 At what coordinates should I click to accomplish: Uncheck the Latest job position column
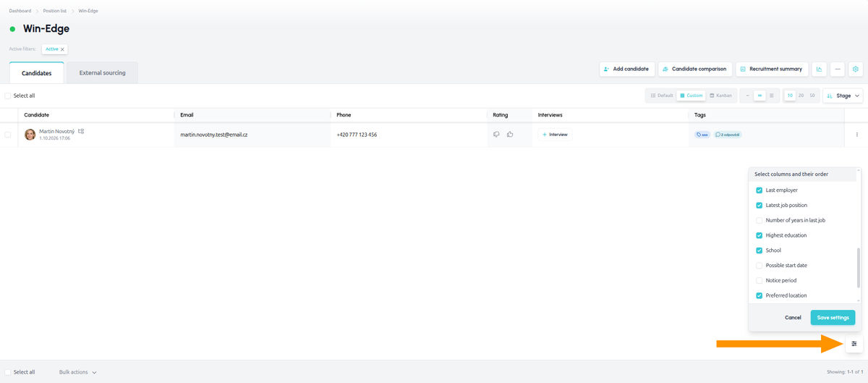click(759, 206)
